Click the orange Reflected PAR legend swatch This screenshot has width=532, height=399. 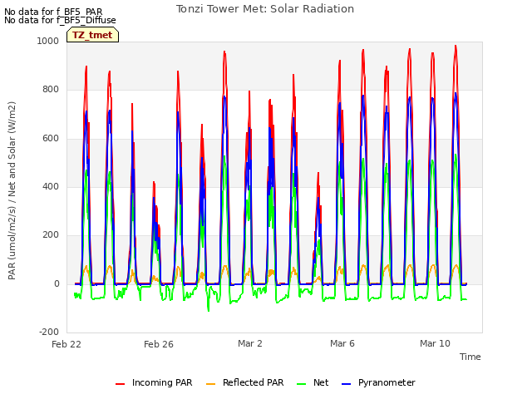(x=210, y=384)
